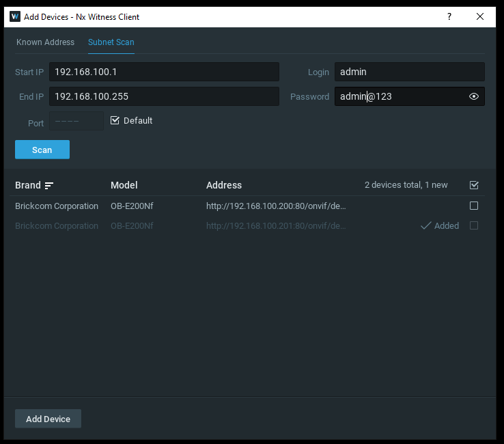This screenshot has height=444, width=504.
Task: Focus the Login text field
Action: (409, 72)
